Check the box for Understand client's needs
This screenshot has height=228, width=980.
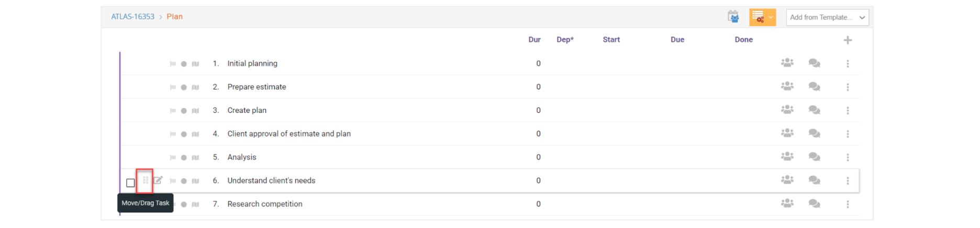130,183
